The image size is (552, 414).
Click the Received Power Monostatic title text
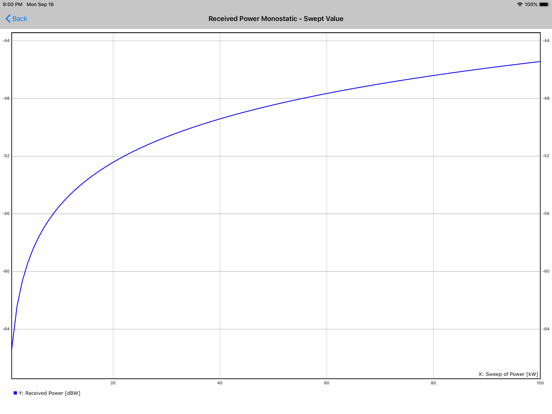coord(276,19)
